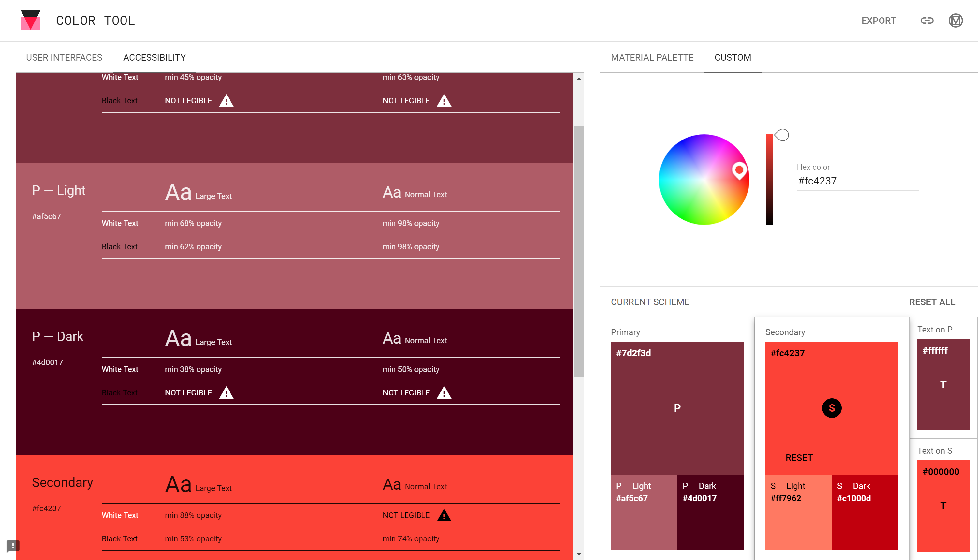This screenshot has height=560, width=978.
Task: Open the MATERIAL PALETTE tab
Action: [652, 57]
